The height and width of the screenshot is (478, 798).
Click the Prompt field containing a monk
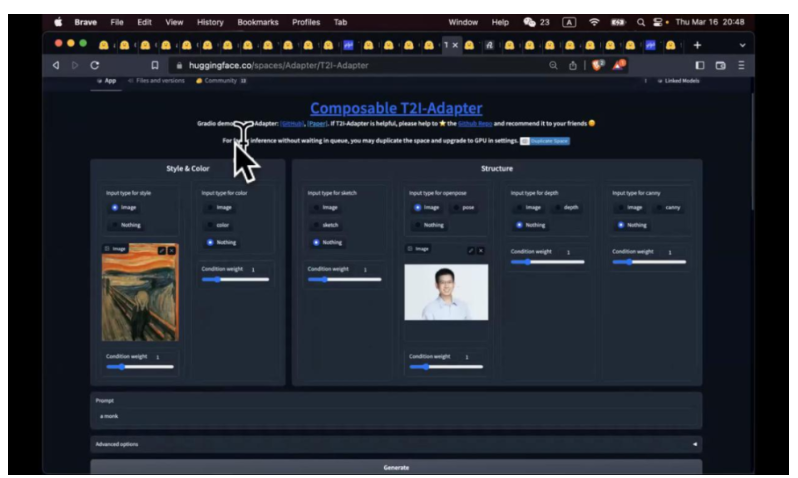click(x=396, y=416)
